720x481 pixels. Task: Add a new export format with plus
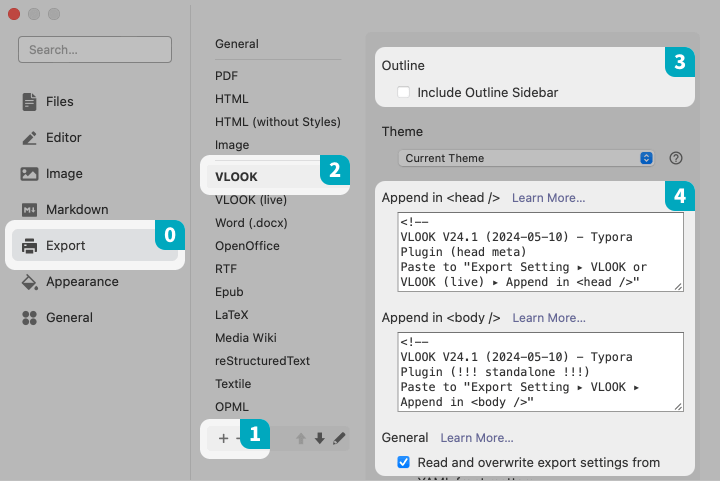coord(224,438)
